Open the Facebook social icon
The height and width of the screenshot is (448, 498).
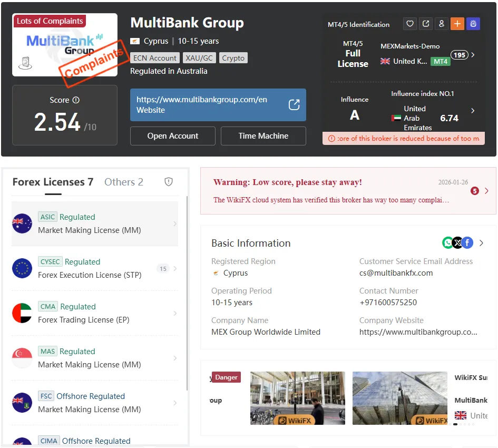click(467, 243)
